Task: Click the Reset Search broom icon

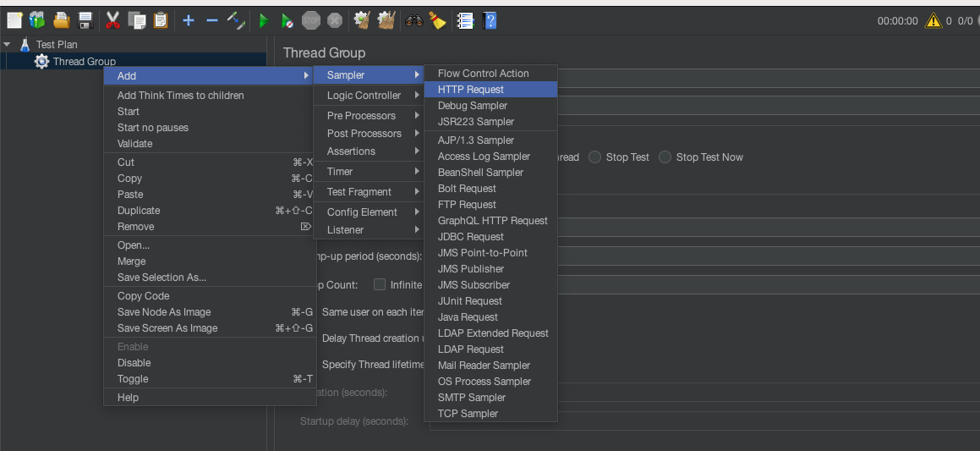Action: (437, 20)
